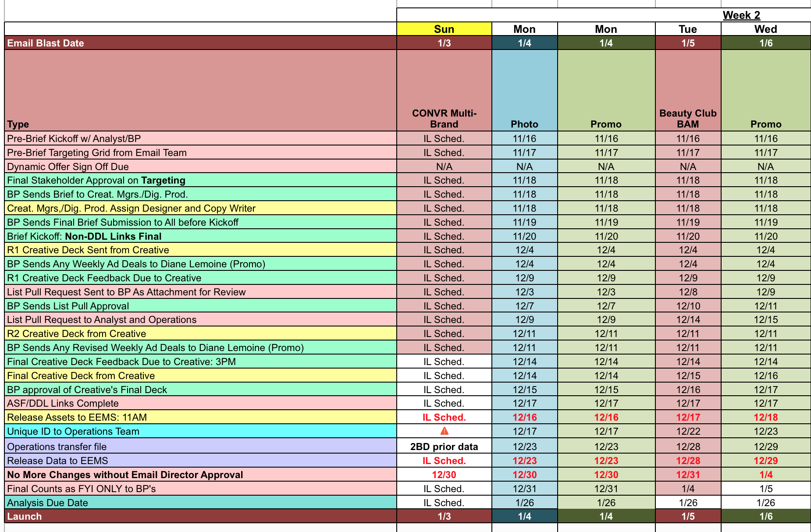Select the 'Email Blast Date' row label
Screen dimensions: 811x532
coord(200,43)
